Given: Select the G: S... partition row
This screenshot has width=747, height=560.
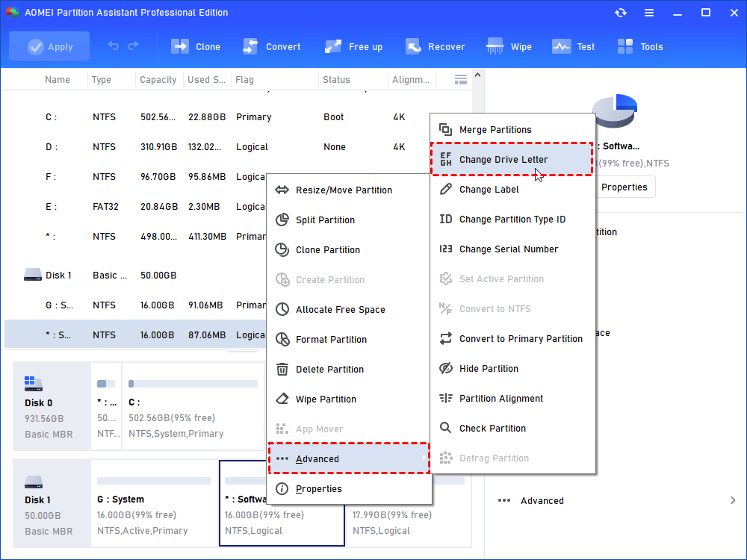Looking at the screenshot, I should coord(135,305).
